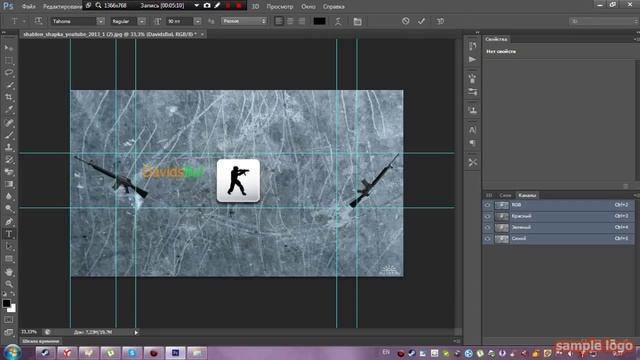The image size is (640, 360).
Task: Open the History panel icon
Action: (x=473, y=46)
